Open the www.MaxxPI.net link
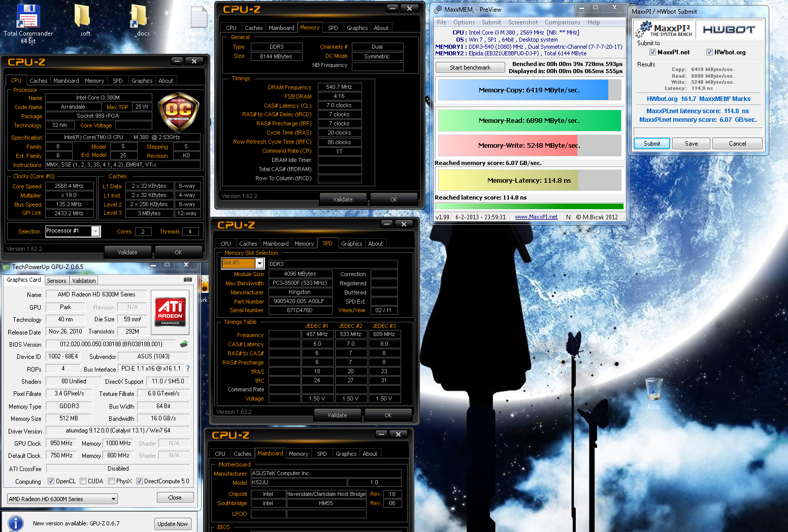Image resolution: width=788 pixels, height=532 pixels. [536, 217]
